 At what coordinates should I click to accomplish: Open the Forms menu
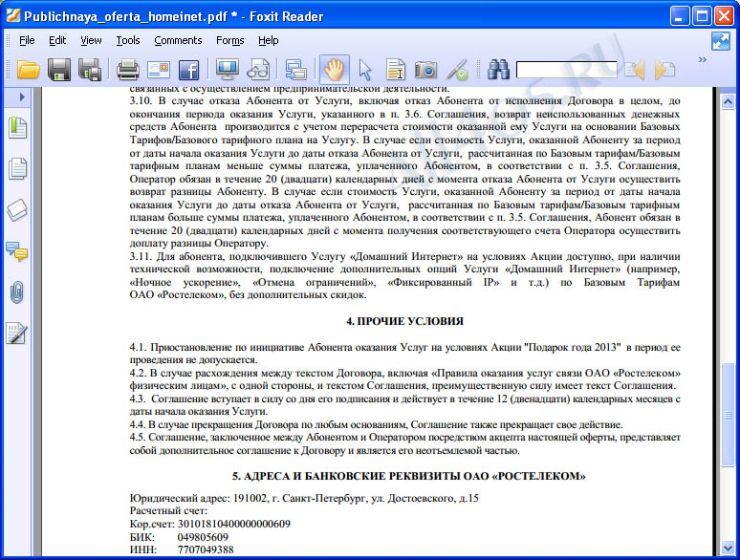point(229,40)
